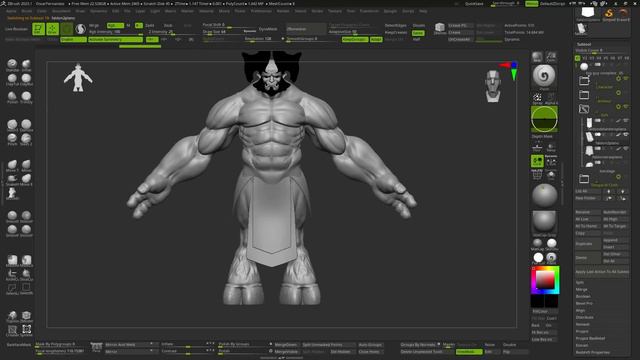Open current brush spiral thumbnail

click(544, 76)
